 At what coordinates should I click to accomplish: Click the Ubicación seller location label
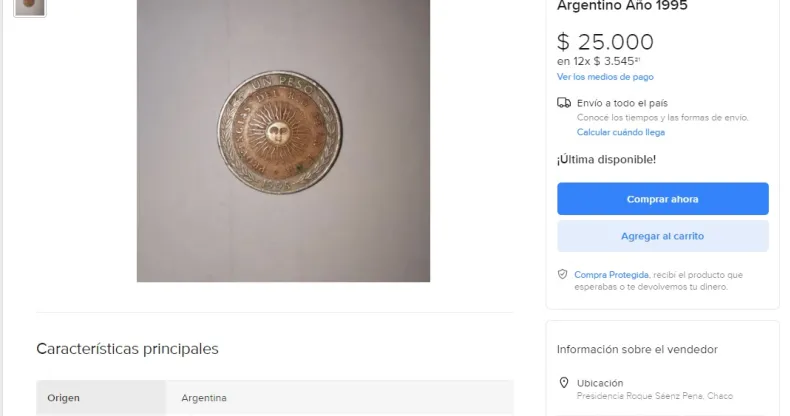click(x=600, y=383)
